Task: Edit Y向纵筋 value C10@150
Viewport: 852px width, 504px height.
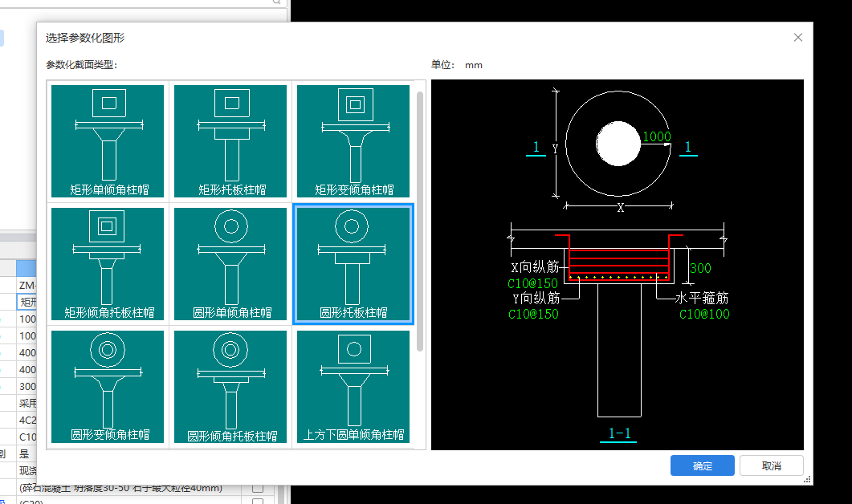Action: (x=533, y=314)
